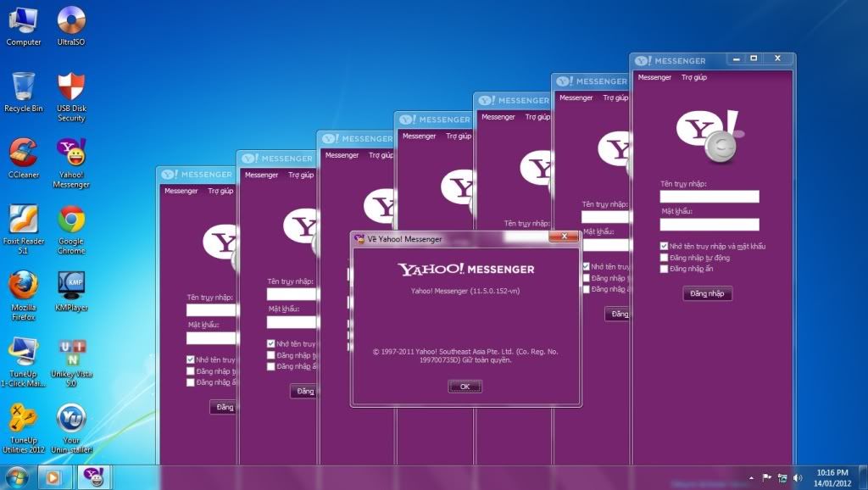This screenshot has width=868, height=490.
Task: Click the cut-off 'Đăng' button in second-from-left window
Action: [303, 391]
